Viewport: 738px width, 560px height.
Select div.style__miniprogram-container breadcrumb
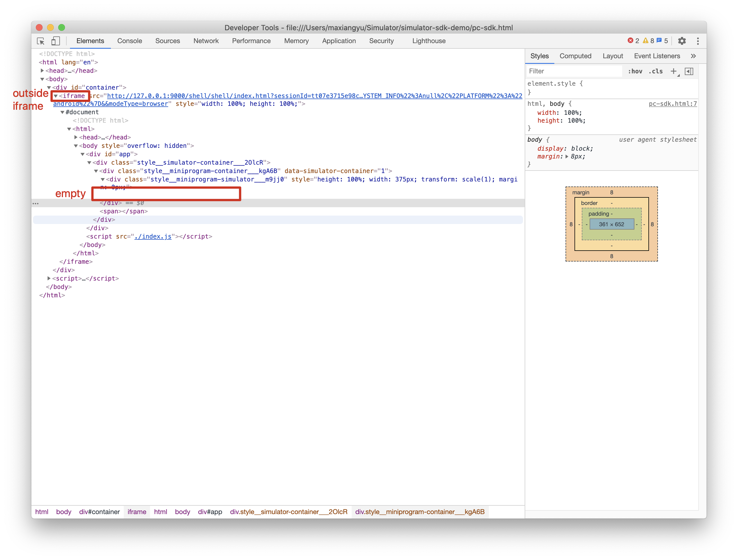[x=420, y=512]
